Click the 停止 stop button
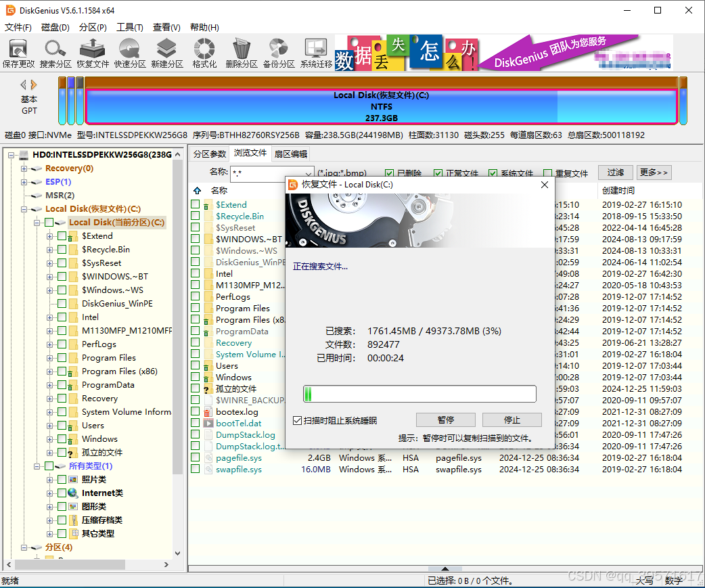The image size is (705, 588). point(512,420)
